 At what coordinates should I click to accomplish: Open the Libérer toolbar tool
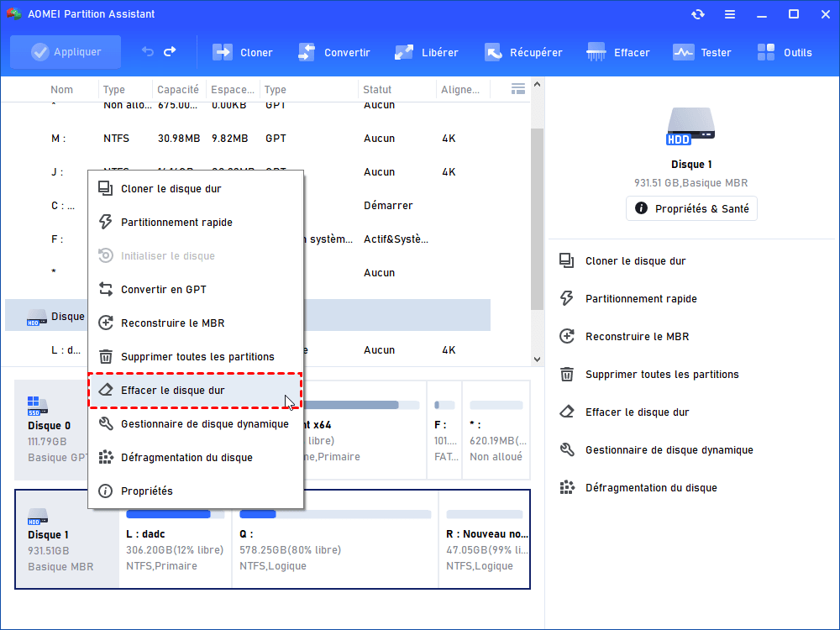426,52
